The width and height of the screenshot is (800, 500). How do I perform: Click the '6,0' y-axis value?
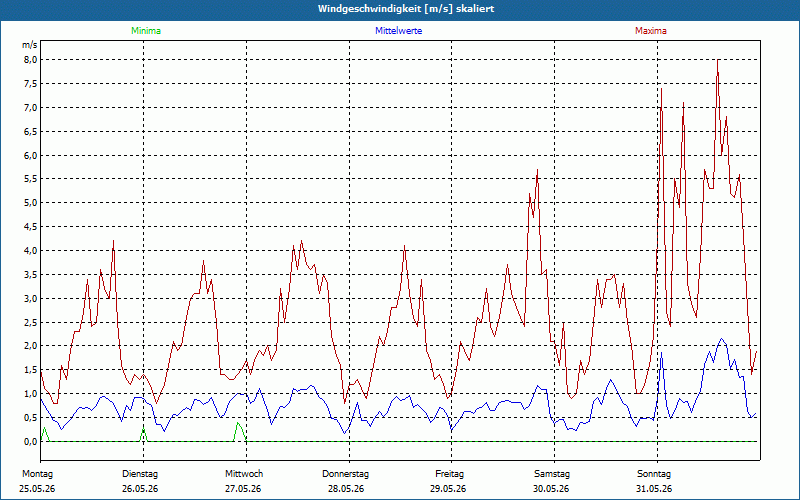tap(31, 155)
